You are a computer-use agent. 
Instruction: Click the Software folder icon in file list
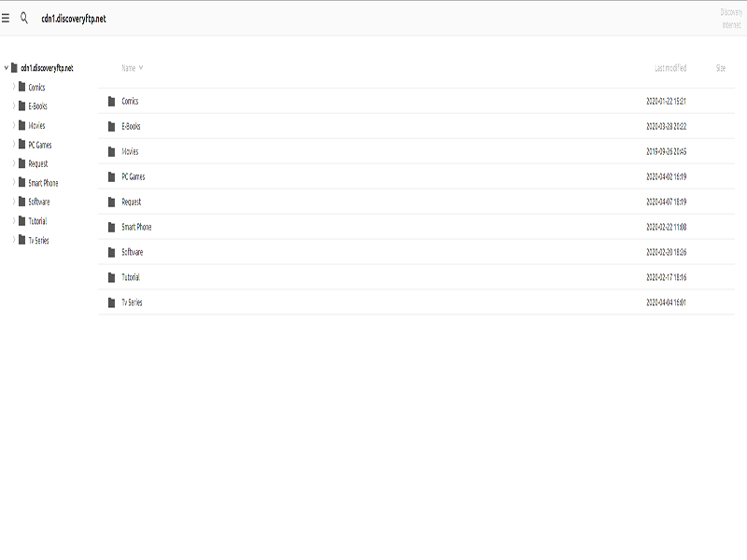point(111,252)
